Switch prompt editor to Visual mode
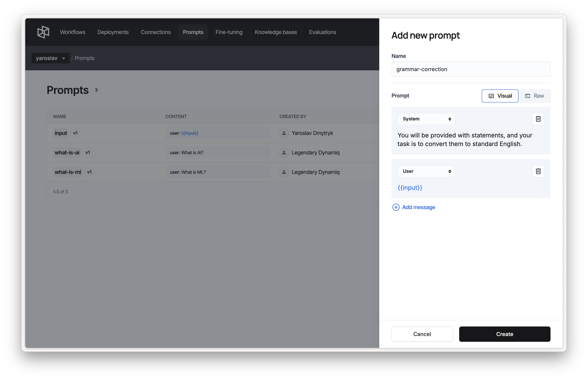The width and height of the screenshot is (588, 380). coord(500,96)
